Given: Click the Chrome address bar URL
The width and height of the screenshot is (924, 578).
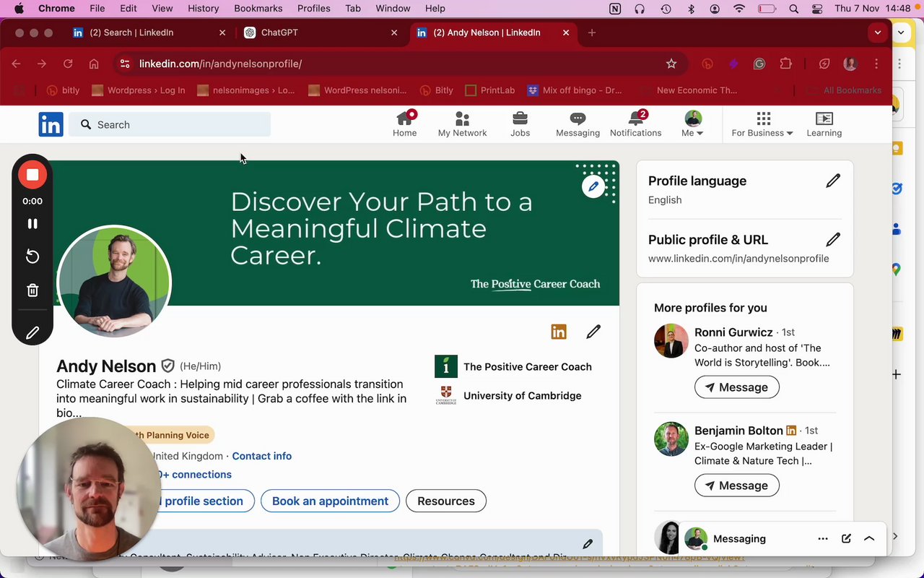Looking at the screenshot, I should (220, 64).
